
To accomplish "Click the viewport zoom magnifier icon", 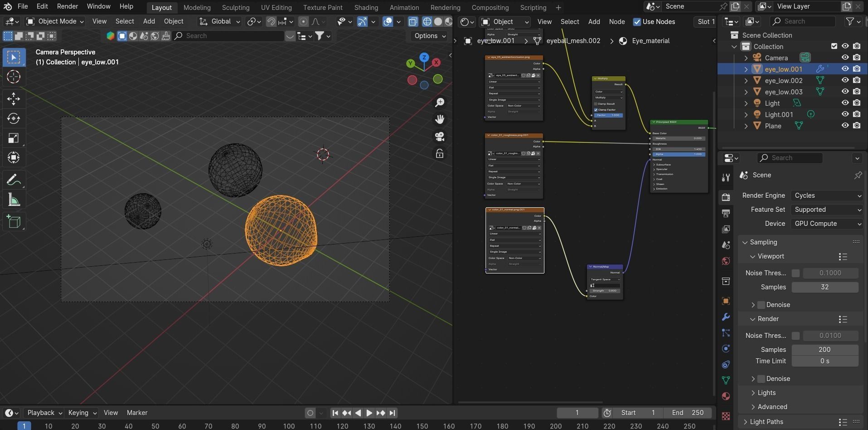I will [439, 103].
